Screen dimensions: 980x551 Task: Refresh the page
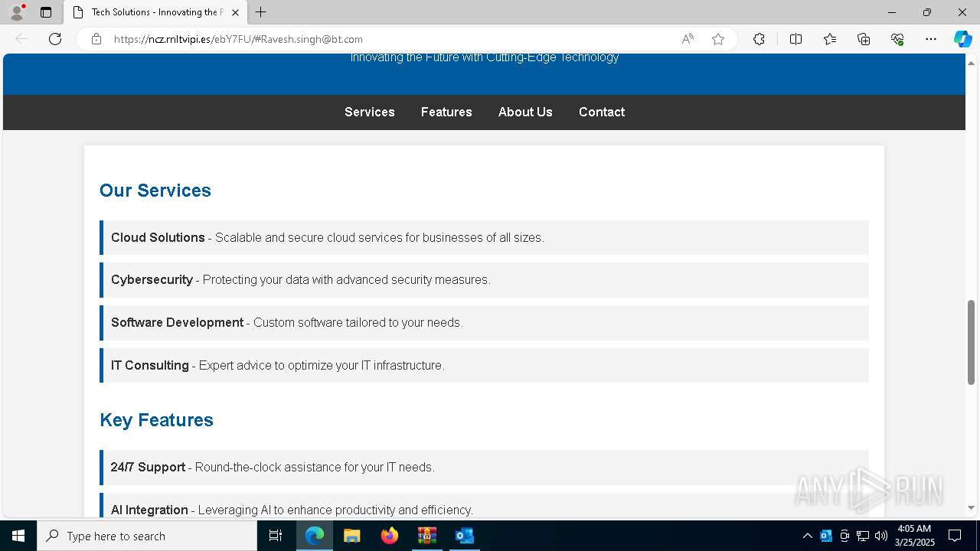55,39
